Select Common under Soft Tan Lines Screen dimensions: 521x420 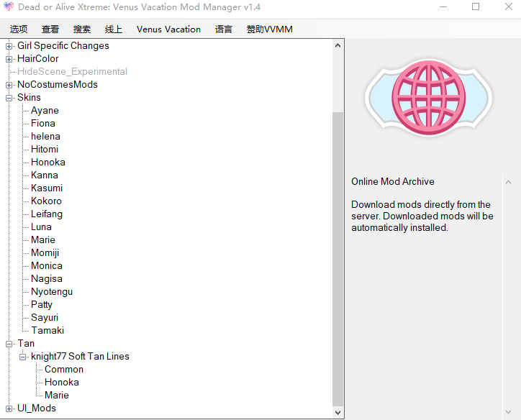(64, 370)
